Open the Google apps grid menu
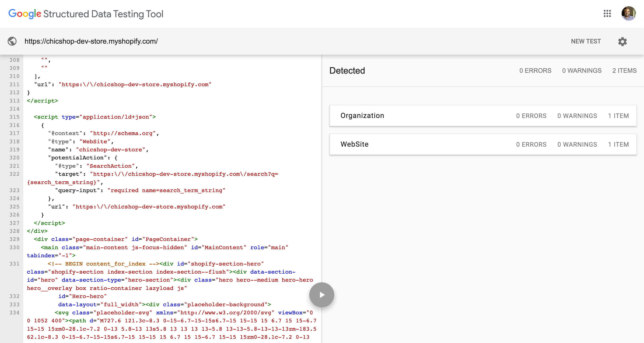644x343 pixels. tap(607, 13)
